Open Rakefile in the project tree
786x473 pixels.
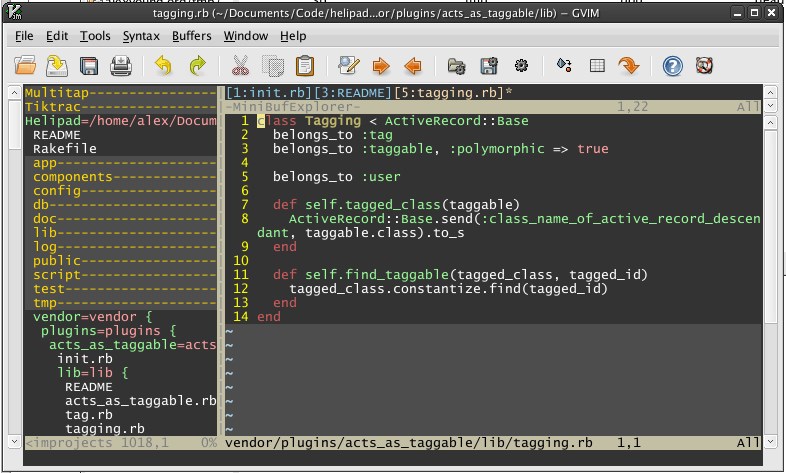point(65,149)
